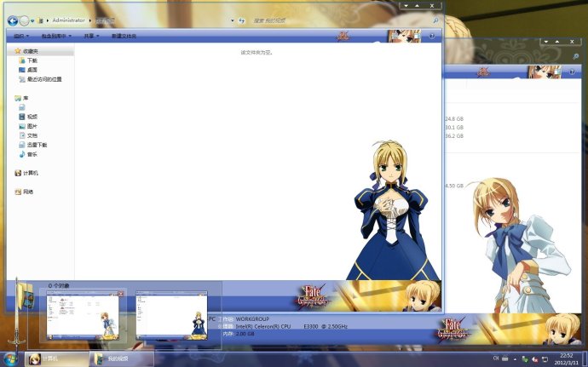Refresh the folder with the refresh icon
The height and width of the screenshot is (367, 588).
(241, 20)
